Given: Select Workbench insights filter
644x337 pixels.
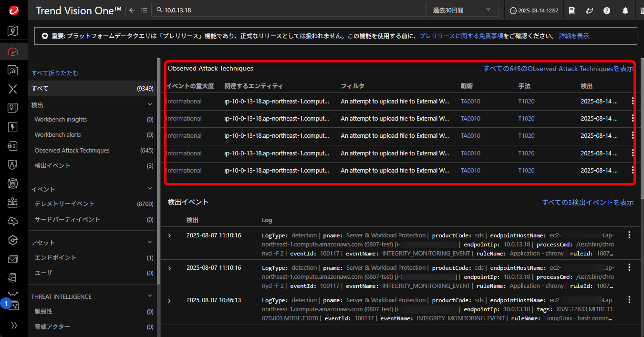Looking at the screenshot, I should click(x=93, y=120).
